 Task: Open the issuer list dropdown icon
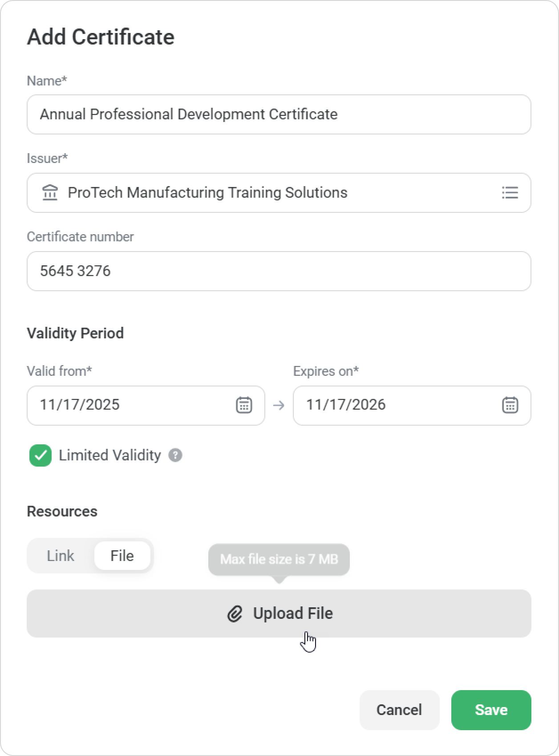(510, 193)
